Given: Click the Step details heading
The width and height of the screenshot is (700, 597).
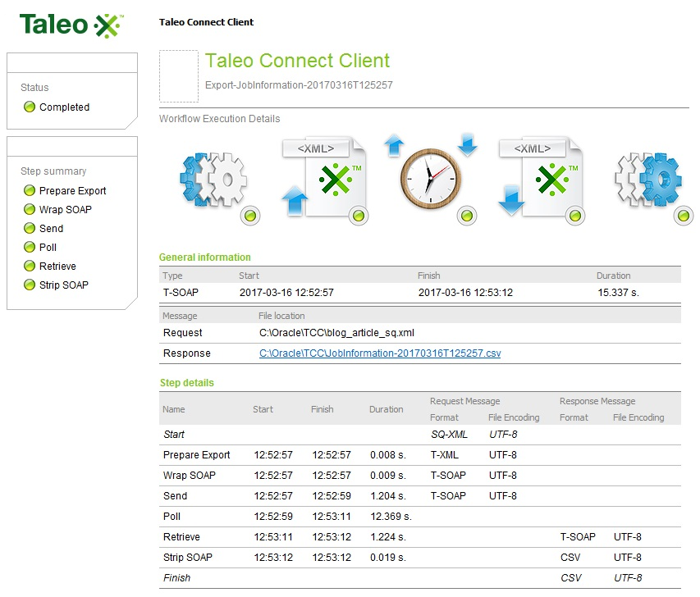Looking at the screenshot, I should tap(186, 382).
